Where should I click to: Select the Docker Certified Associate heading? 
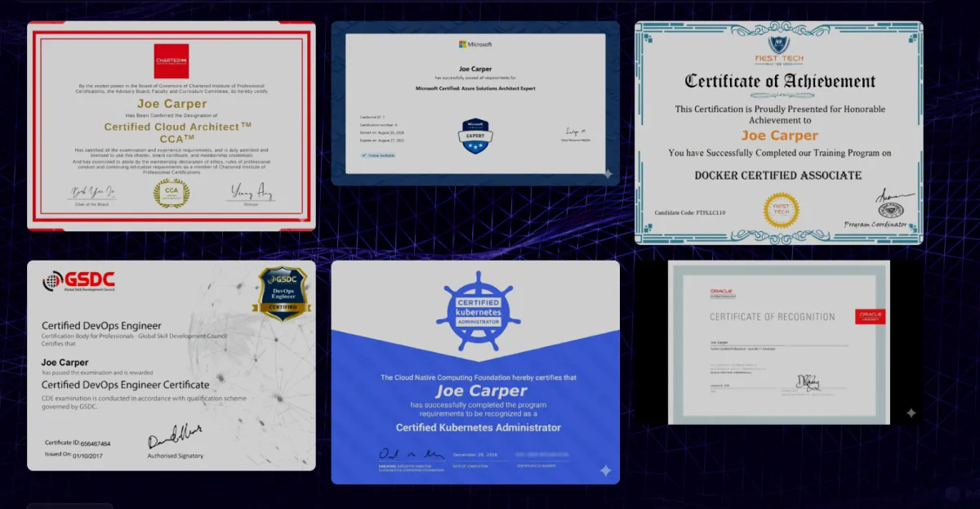pyautogui.click(x=777, y=175)
